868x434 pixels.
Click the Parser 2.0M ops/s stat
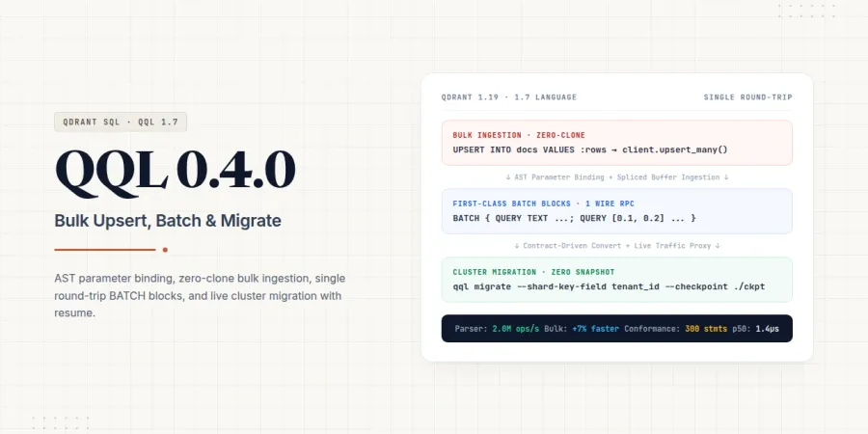point(497,329)
